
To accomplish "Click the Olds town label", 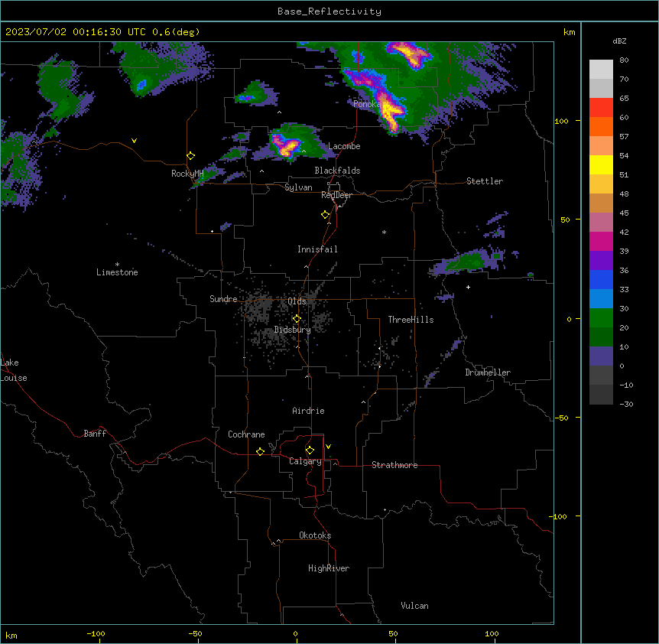I will click(297, 301).
